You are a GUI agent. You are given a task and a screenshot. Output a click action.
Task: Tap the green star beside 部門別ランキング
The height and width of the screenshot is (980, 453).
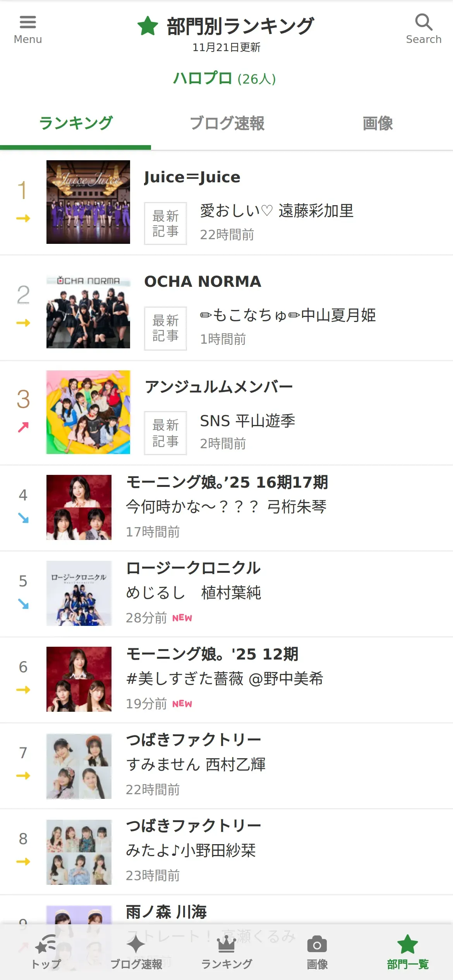pos(148,26)
